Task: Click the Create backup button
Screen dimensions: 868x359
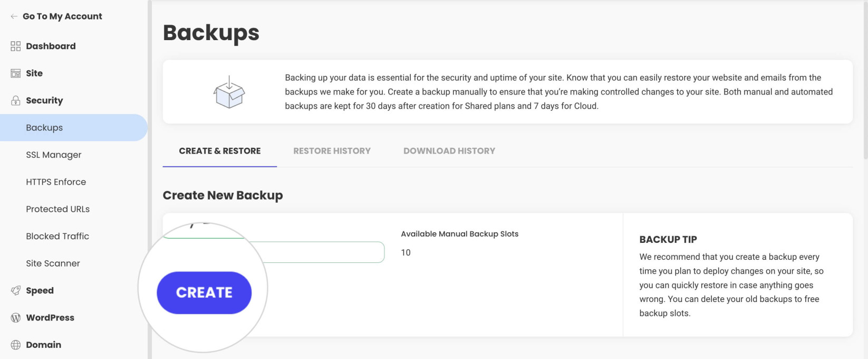Action: click(204, 292)
